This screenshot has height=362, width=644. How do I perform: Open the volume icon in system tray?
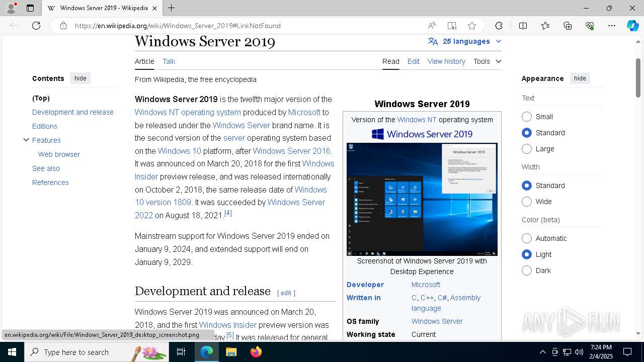579,352
